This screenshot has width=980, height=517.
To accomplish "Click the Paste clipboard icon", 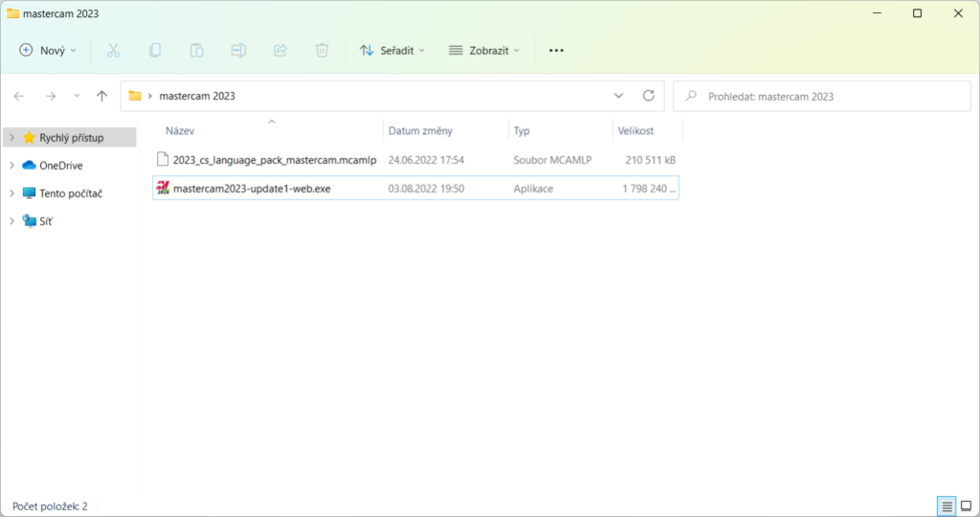I will point(196,50).
